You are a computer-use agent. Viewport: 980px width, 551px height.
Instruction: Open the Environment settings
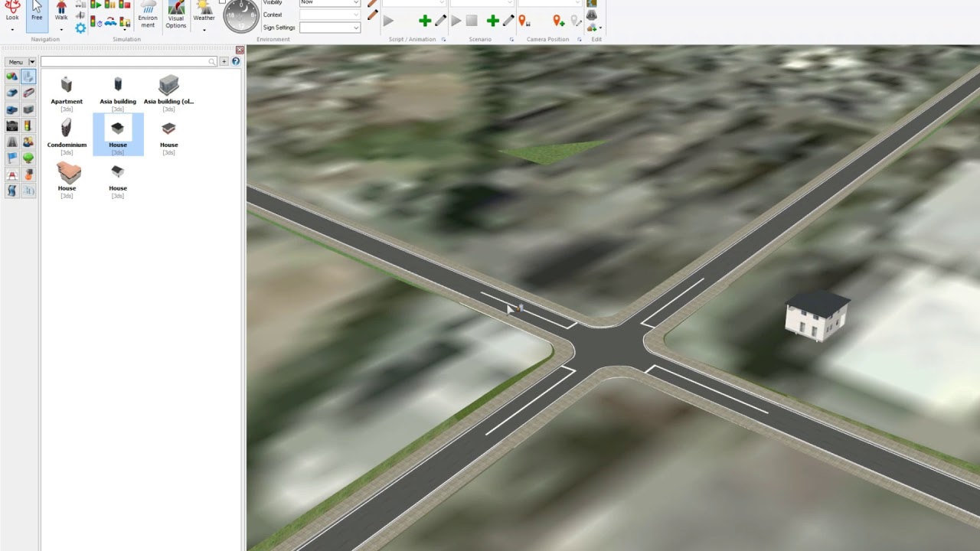coord(148,15)
